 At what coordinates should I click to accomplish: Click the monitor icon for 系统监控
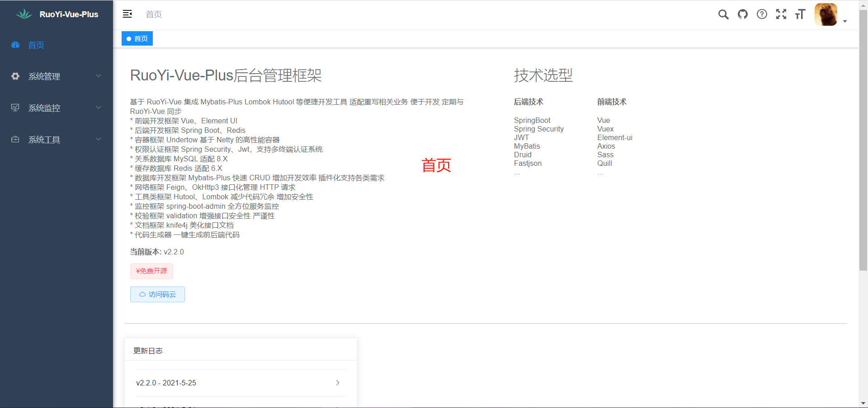point(15,108)
